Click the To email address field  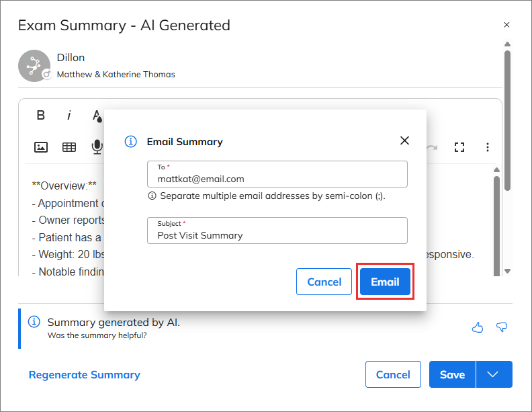pos(277,179)
